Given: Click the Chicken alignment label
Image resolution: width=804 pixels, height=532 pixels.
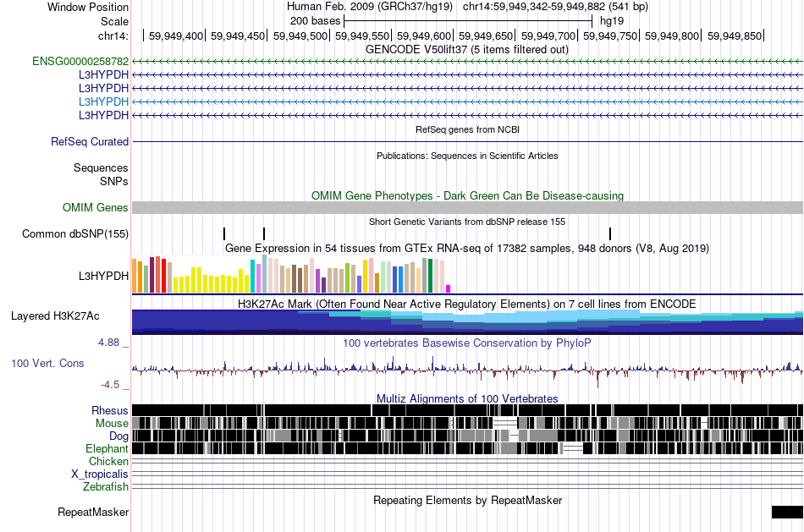Looking at the screenshot, I should click(108, 461).
